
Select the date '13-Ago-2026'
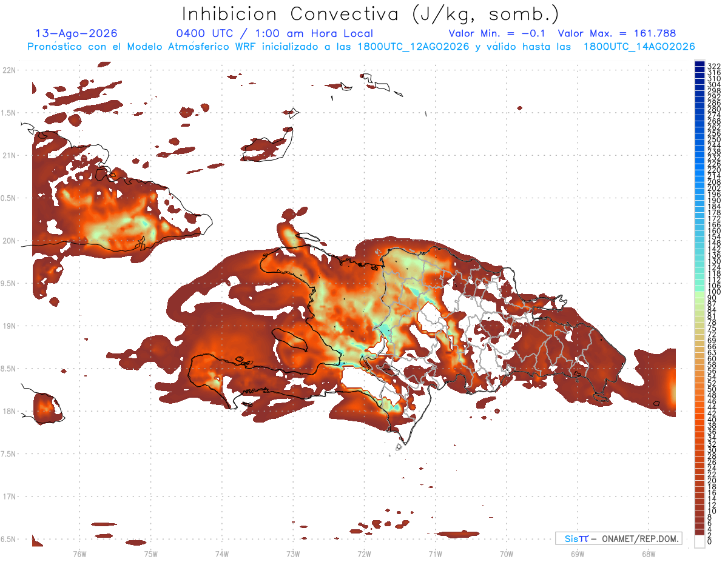click(76, 34)
